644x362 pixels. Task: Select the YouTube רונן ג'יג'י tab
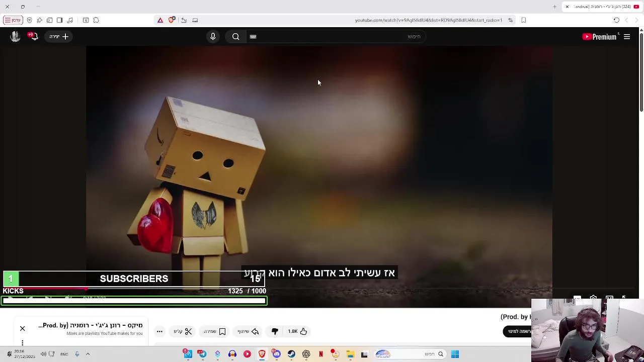(x=602, y=7)
